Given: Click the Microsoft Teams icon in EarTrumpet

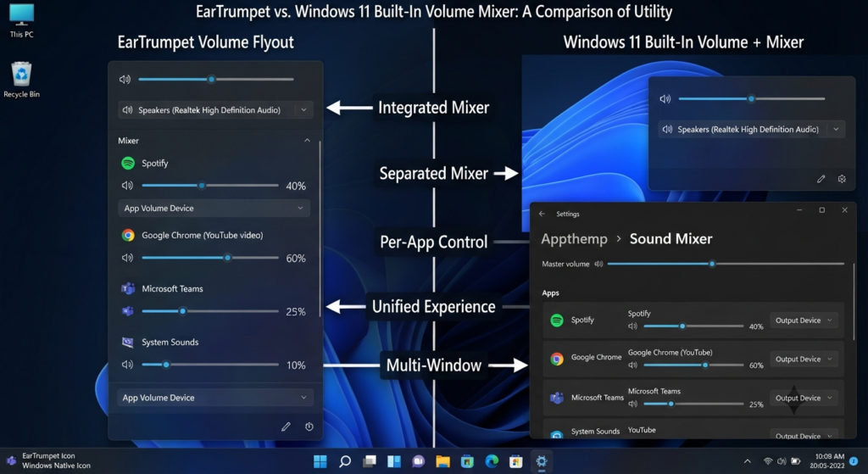Looking at the screenshot, I should coord(128,288).
